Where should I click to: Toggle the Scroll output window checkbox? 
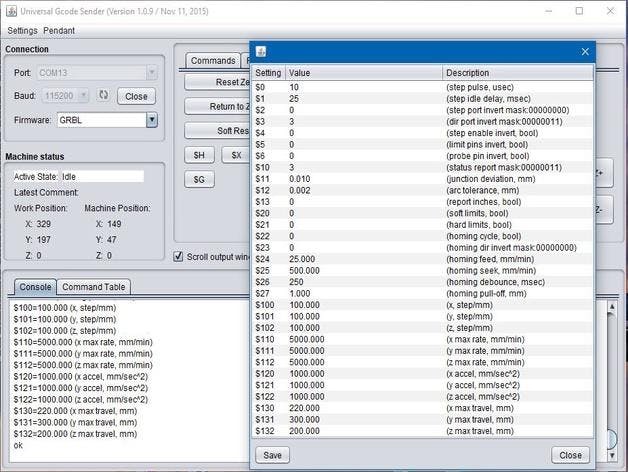(179, 256)
